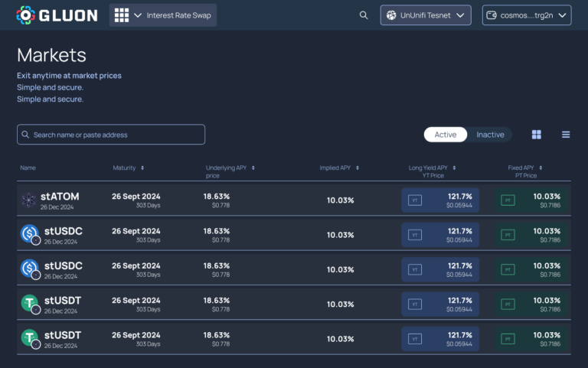This screenshot has height=368, width=588.
Task: Click the Name column header
Action: click(x=28, y=168)
